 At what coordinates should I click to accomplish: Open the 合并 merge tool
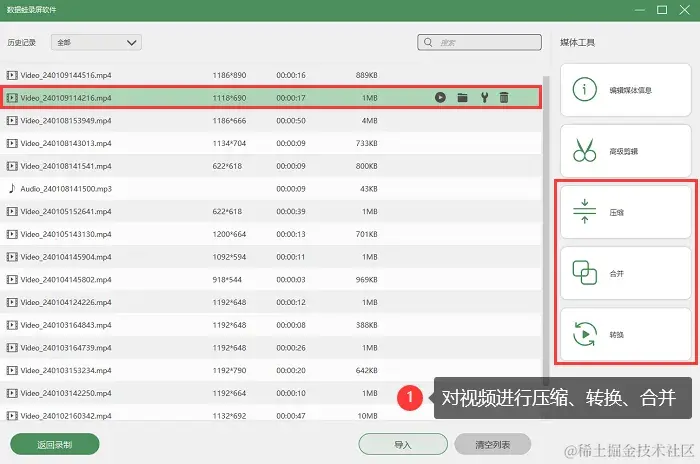[626, 273]
